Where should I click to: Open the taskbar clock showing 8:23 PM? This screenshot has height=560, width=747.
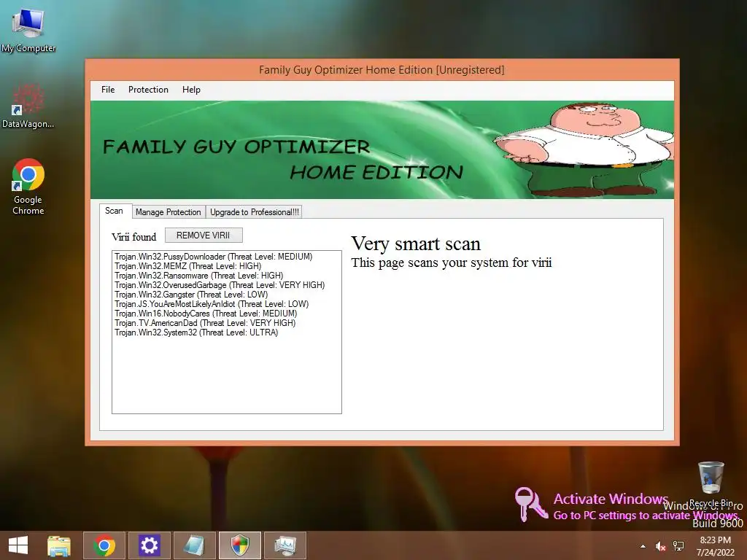[x=715, y=545]
